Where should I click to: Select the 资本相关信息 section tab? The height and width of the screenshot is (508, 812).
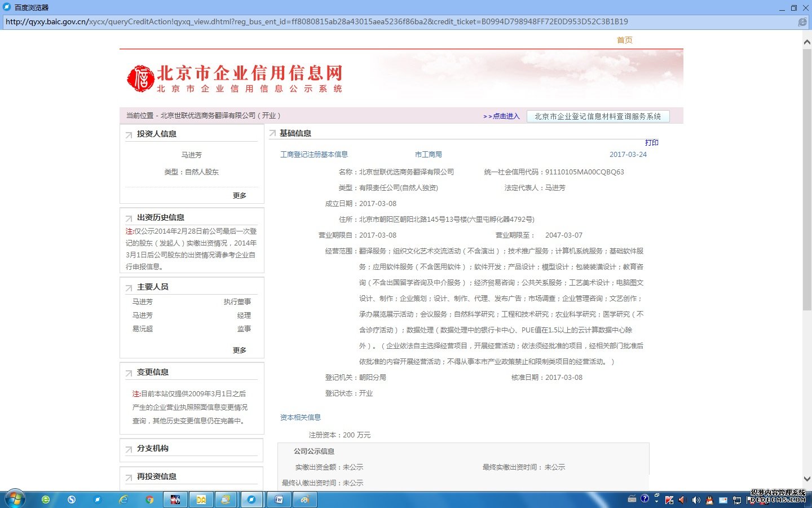coord(301,418)
